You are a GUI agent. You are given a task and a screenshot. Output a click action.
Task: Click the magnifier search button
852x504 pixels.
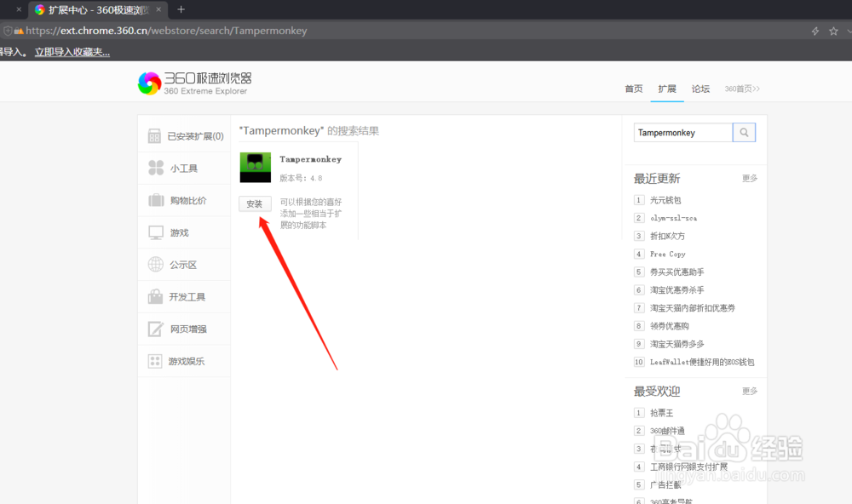click(744, 133)
